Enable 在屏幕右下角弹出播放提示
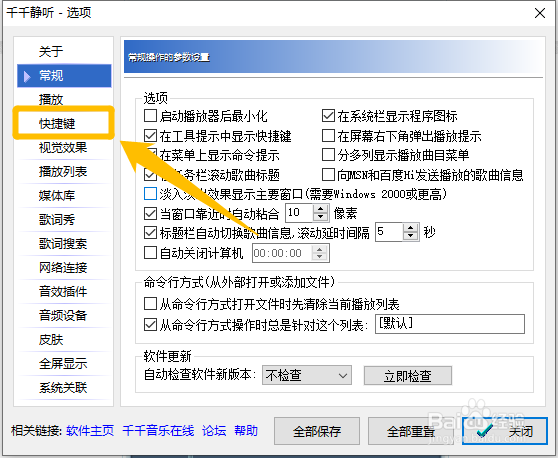 (x=328, y=136)
